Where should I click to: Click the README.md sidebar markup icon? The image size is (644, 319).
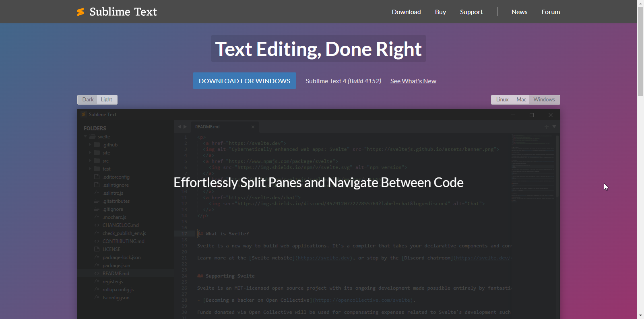click(97, 274)
